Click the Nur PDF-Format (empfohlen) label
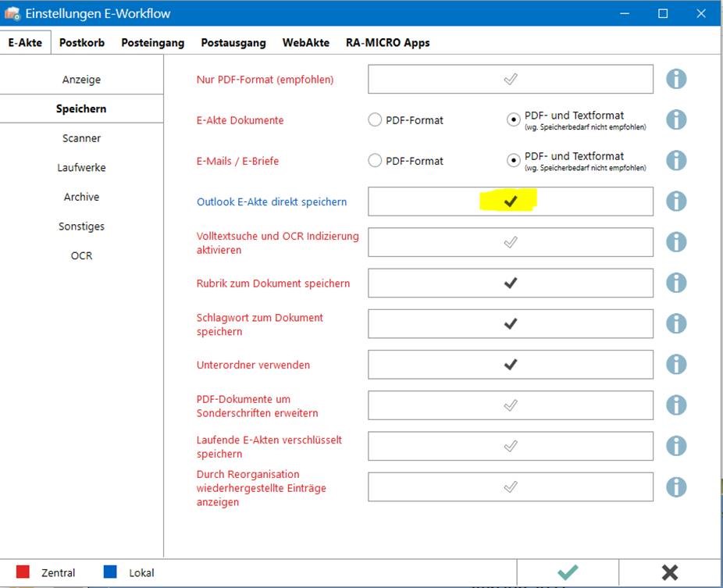 tap(265, 80)
